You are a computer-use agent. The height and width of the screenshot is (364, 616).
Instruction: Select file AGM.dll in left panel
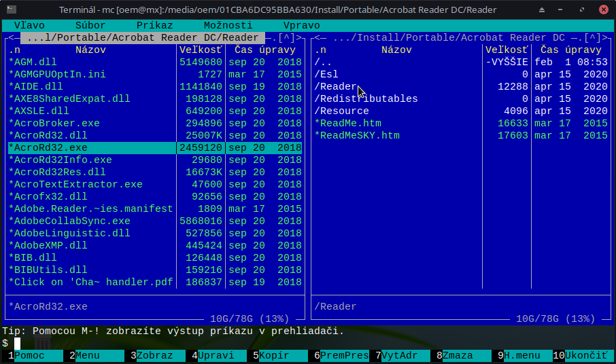click(155, 62)
